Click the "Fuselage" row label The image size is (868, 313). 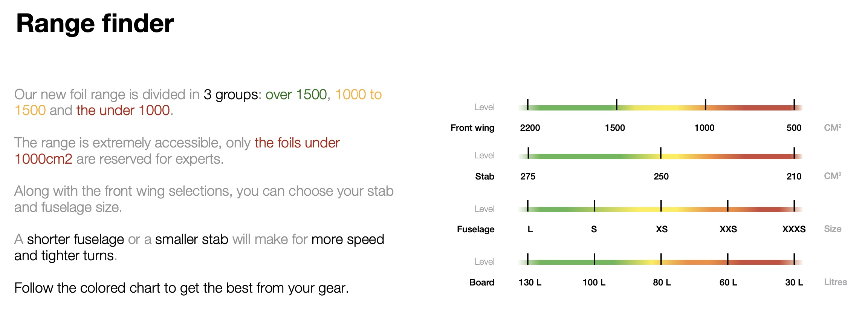pos(475,229)
